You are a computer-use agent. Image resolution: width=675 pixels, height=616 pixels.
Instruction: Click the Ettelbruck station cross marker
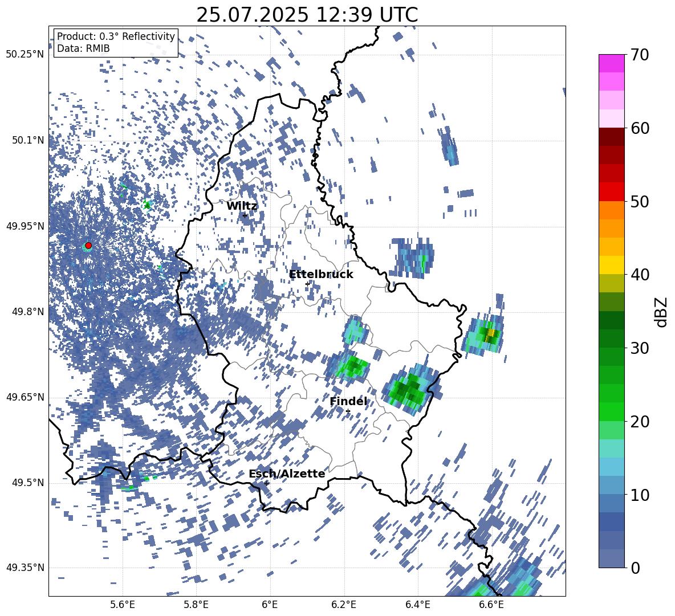coord(307,284)
